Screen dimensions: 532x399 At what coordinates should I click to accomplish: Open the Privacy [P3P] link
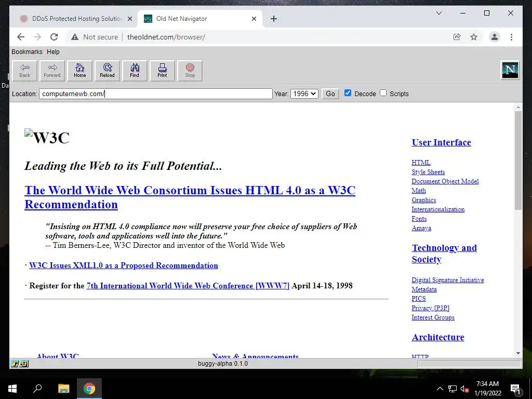[x=430, y=308]
